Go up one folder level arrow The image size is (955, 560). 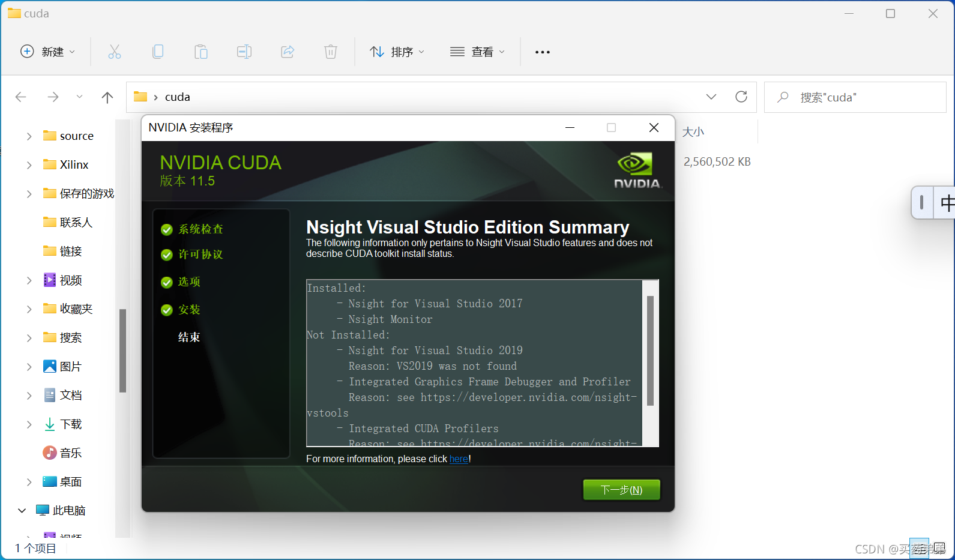107,97
